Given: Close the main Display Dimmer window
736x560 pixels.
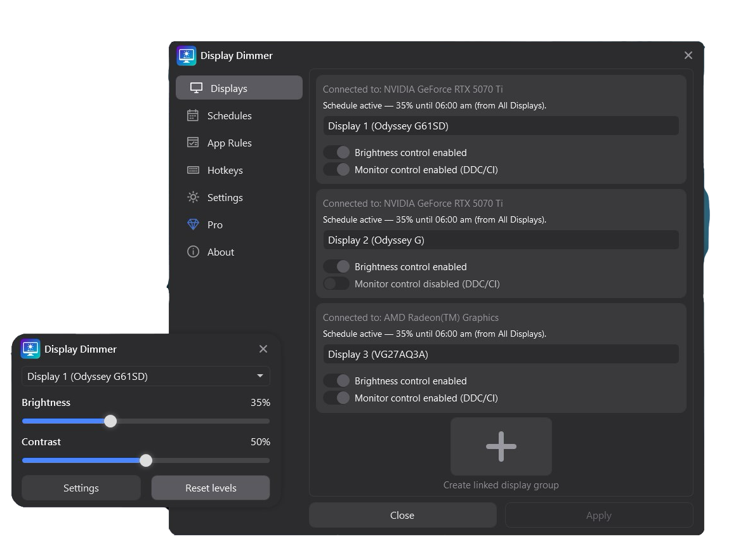Looking at the screenshot, I should [688, 55].
